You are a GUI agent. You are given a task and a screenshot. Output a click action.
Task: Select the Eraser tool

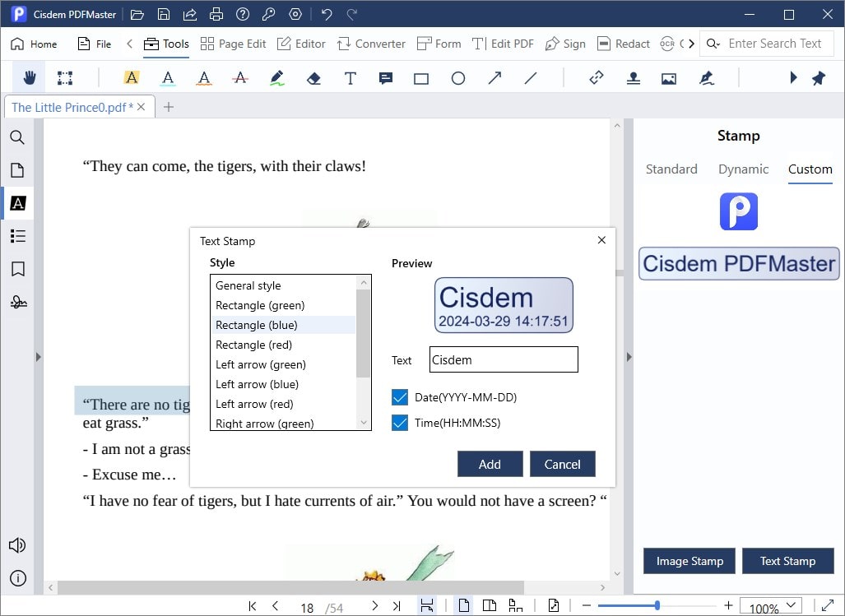(x=313, y=79)
